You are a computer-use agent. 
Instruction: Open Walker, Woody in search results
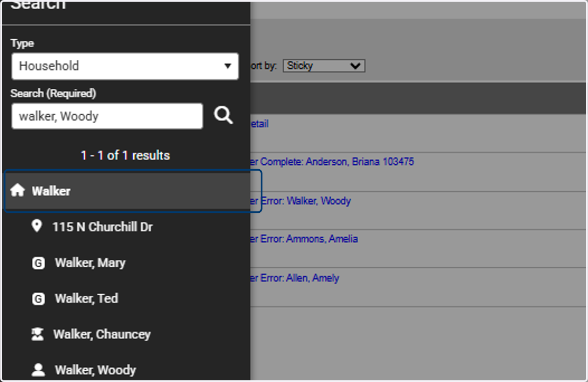[x=95, y=370]
